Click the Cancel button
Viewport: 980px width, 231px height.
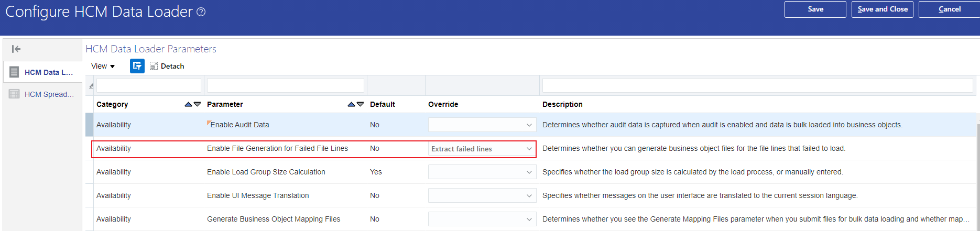pos(949,9)
